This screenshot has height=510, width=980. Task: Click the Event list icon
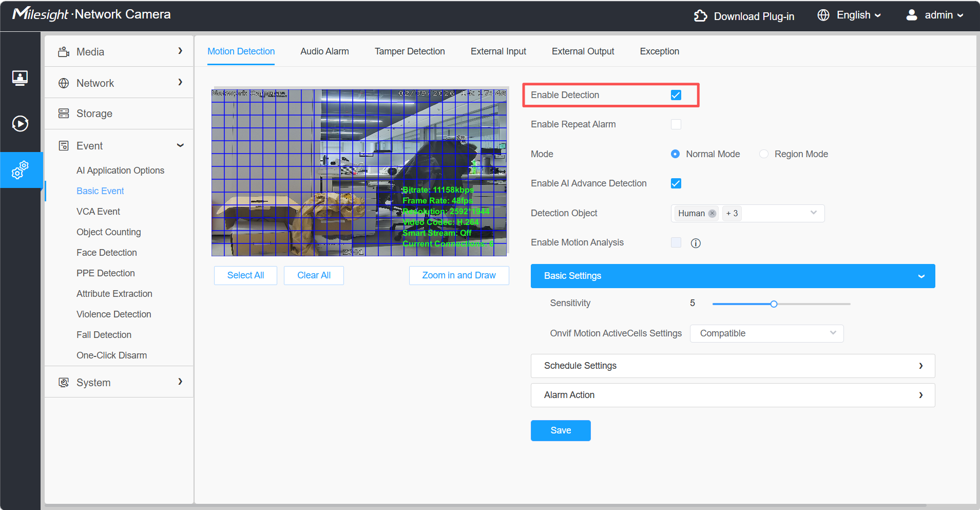[x=64, y=146]
